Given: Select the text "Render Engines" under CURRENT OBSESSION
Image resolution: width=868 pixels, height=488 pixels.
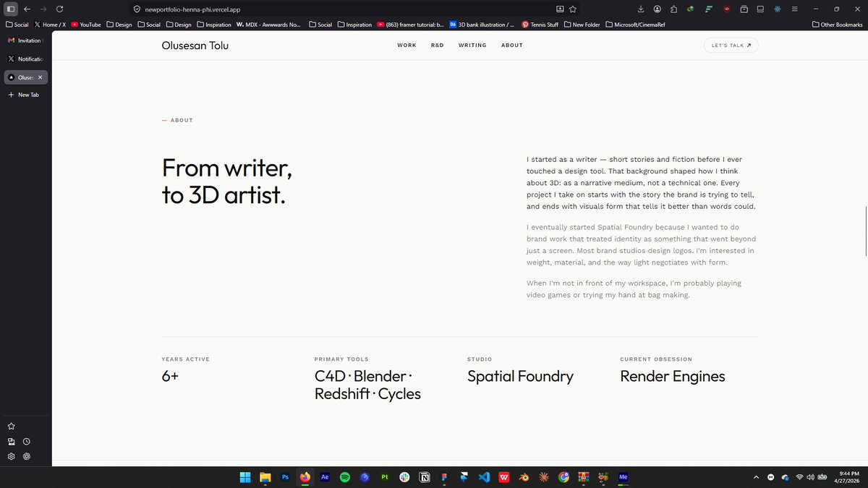Looking at the screenshot, I should coord(673,376).
